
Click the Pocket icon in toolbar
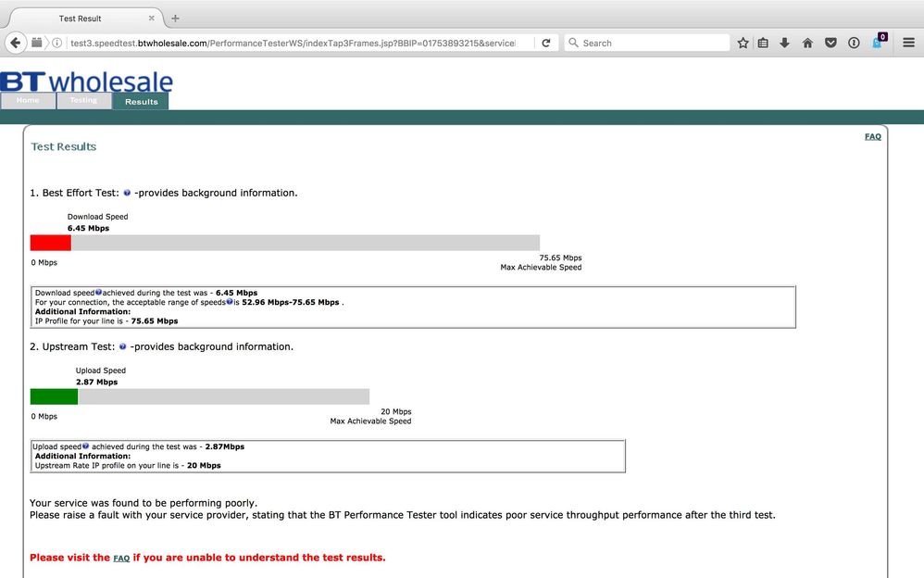click(x=830, y=43)
